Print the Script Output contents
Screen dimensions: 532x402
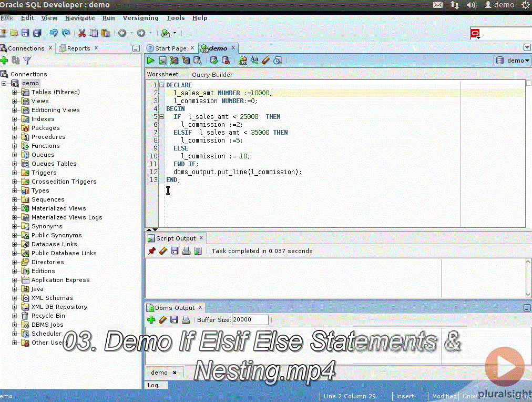click(186, 251)
